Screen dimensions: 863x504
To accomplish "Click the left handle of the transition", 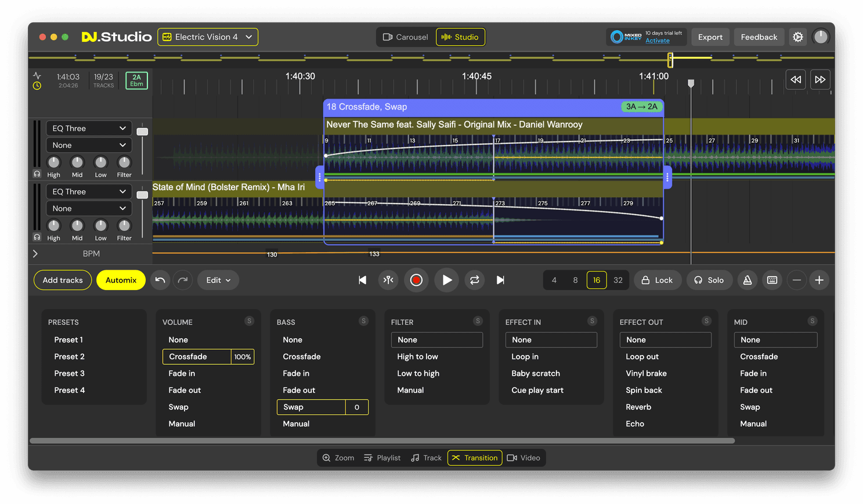I will 319,177.
